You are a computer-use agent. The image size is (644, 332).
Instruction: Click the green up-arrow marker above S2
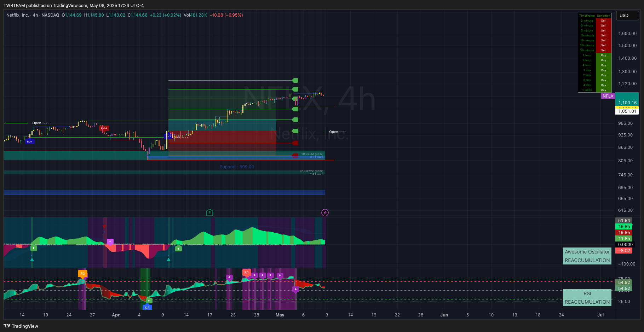coord(149,301)
